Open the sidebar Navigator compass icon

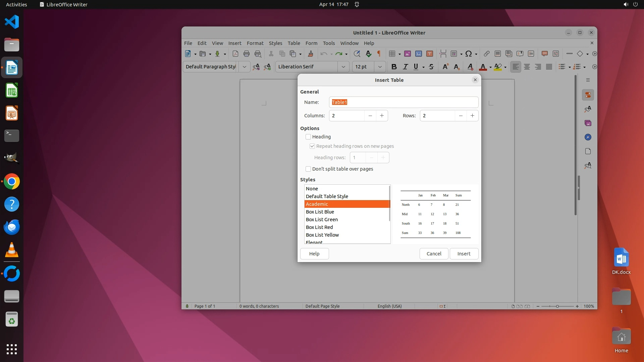pyautogui.click(x=588, y=137)
